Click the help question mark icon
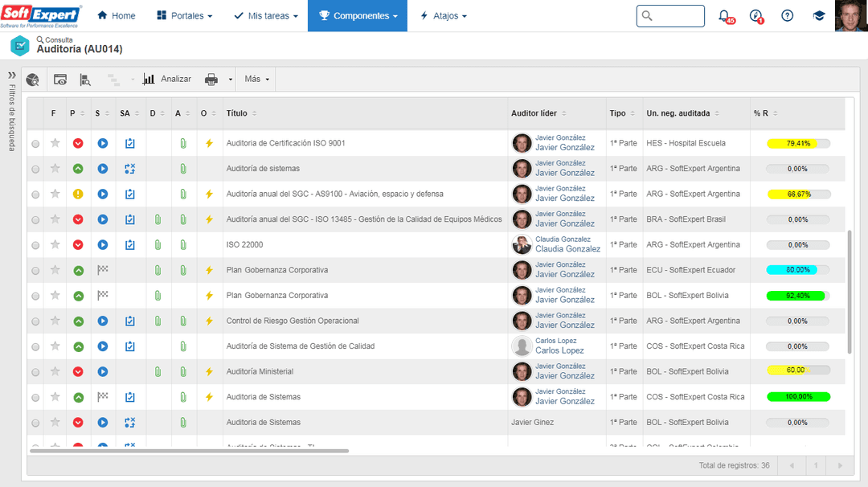This screenshot has height=487, width=868. coord(787,16)
